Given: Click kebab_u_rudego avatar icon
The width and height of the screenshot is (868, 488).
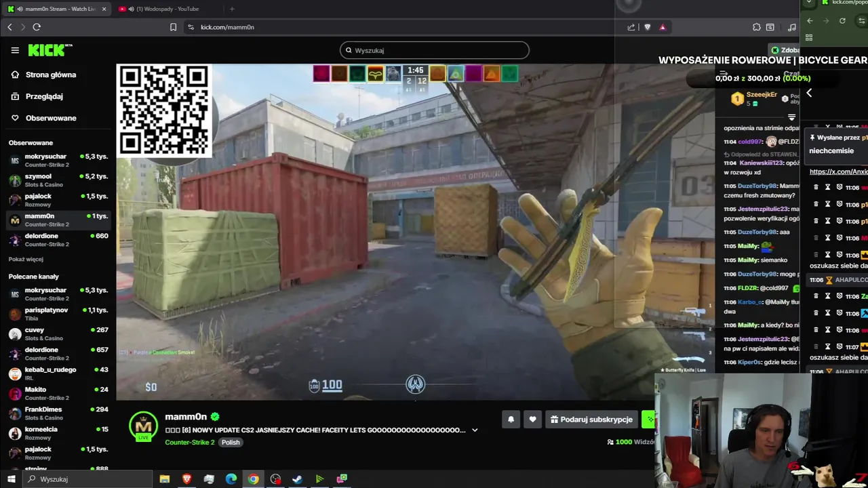Looking at the screenshot, I should [x=14, y=373].
